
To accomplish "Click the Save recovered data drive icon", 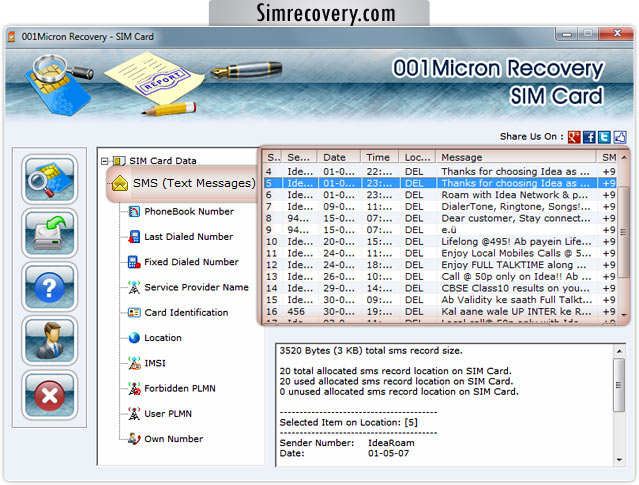I will (50, 233).
